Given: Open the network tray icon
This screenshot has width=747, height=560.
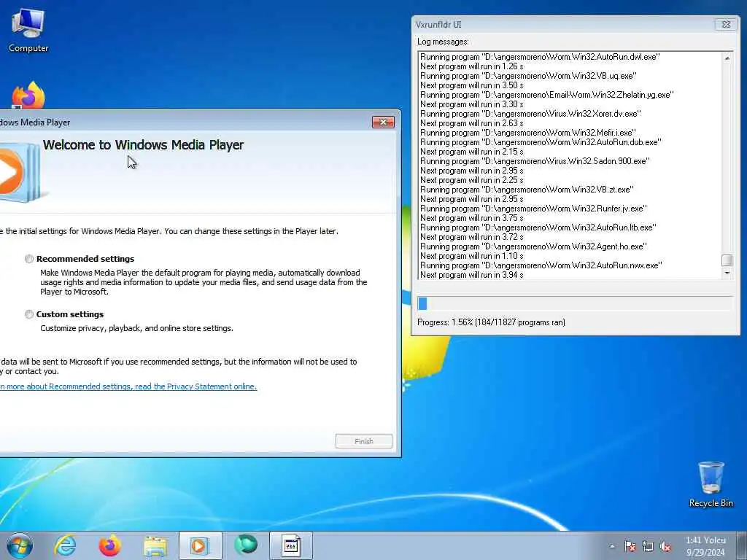Looking at the screenshot, I should coord(648,547).
